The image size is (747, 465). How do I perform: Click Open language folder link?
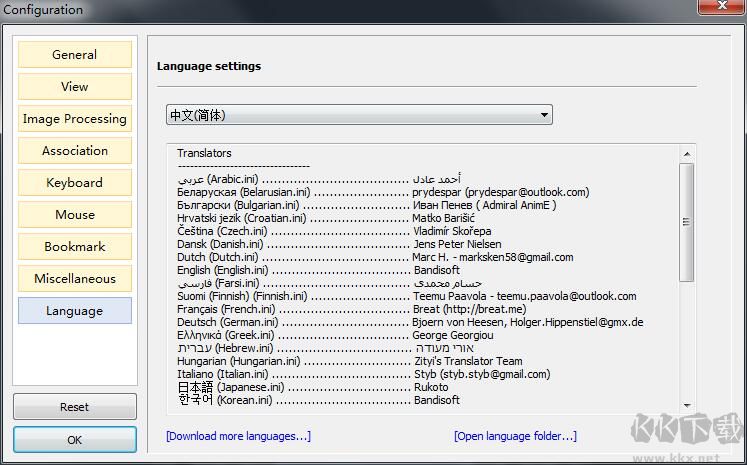tap(515, 436)
